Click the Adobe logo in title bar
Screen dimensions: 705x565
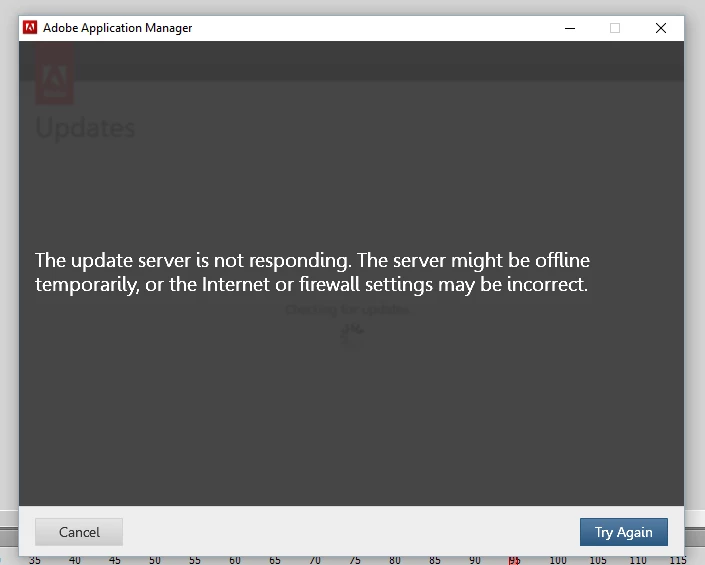pyautogui.click(x=30, y=27)
